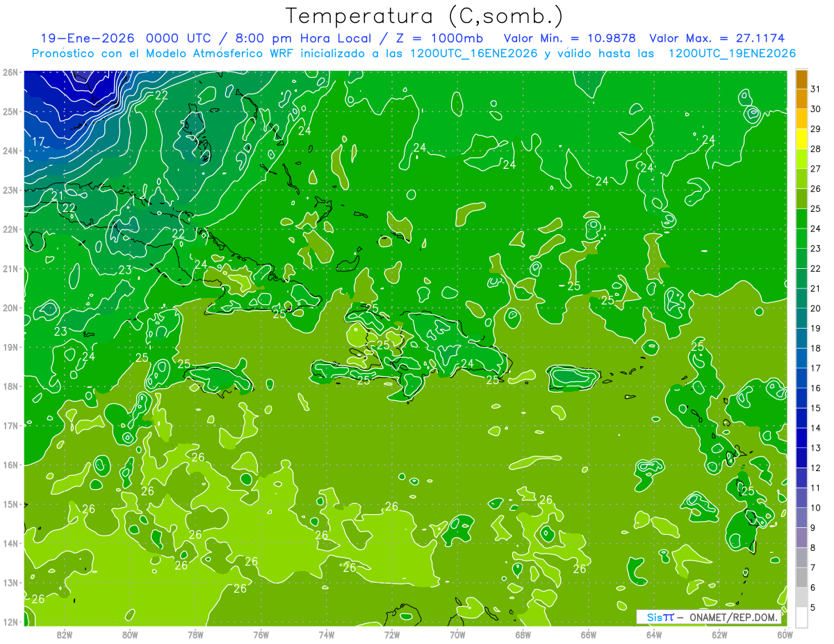Click the '70W' longitude axis label

457,634
